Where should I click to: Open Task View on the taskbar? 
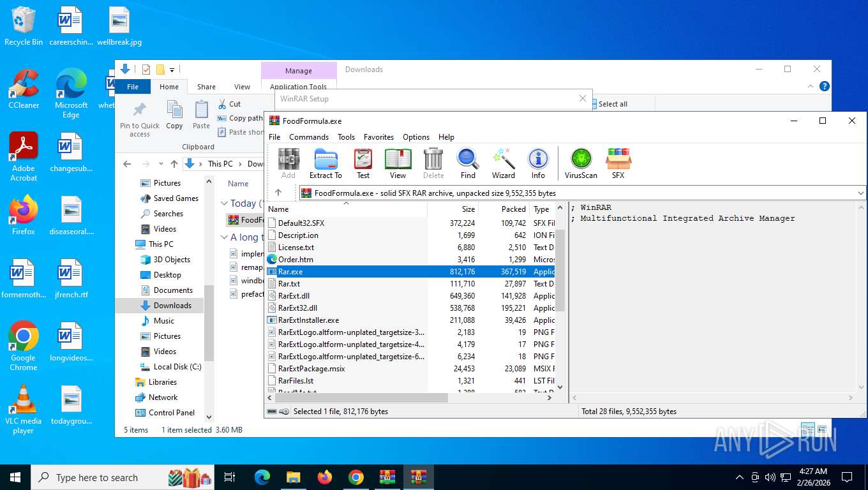230,477
